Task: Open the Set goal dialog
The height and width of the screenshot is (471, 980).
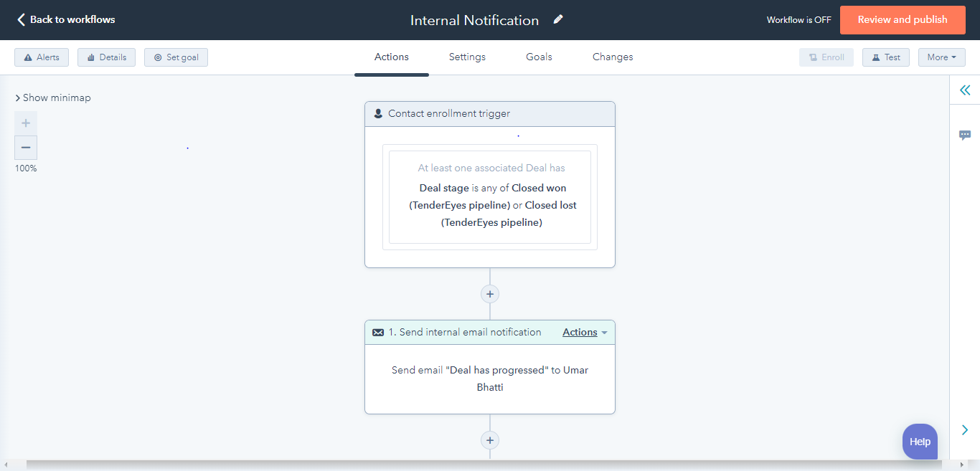Action: coord(176,57)
